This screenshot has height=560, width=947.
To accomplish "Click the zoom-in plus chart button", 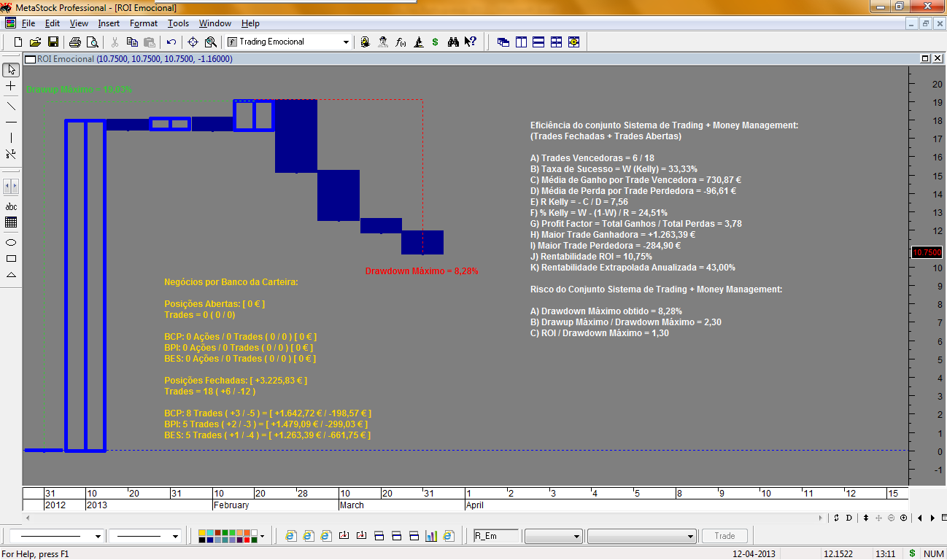I will 904,518.
